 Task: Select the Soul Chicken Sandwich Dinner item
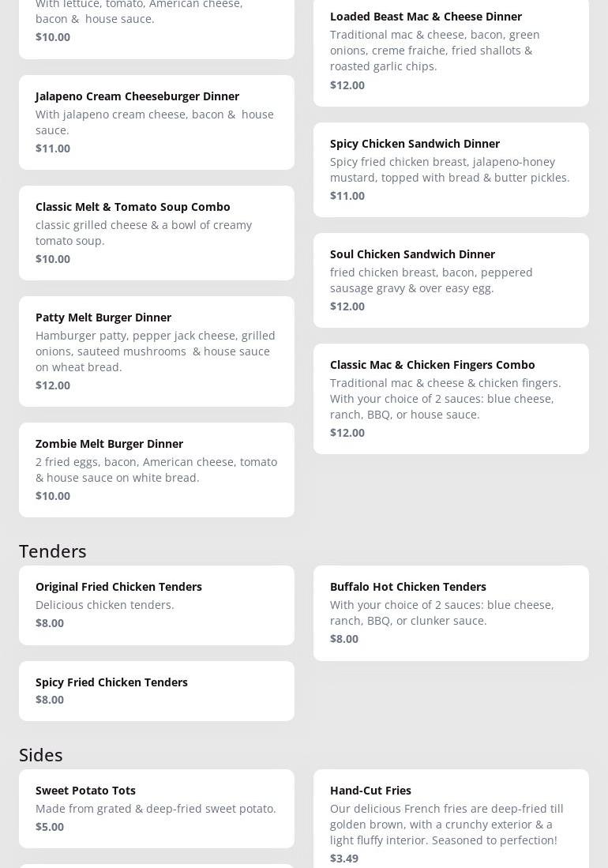(451, 280)
